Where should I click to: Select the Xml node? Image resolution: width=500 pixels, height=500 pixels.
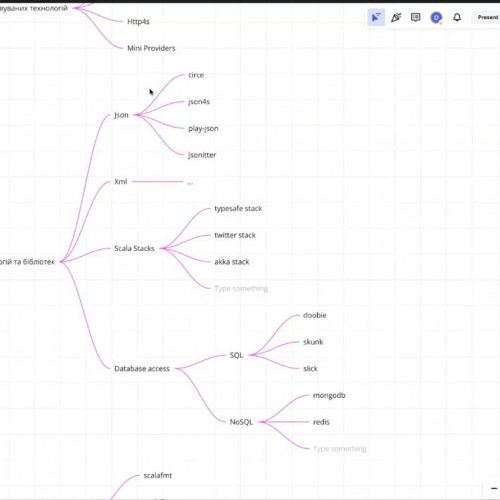[x=121, y=182]
